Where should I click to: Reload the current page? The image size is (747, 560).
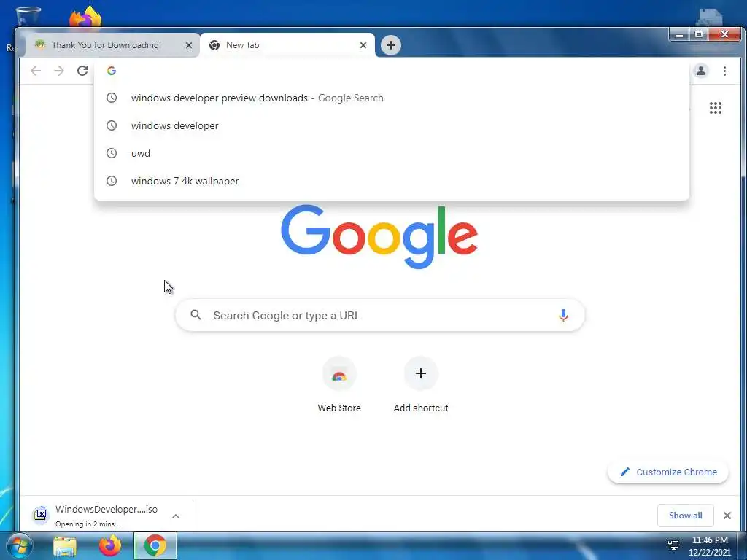pyautogui.click(x=82, y=71)
